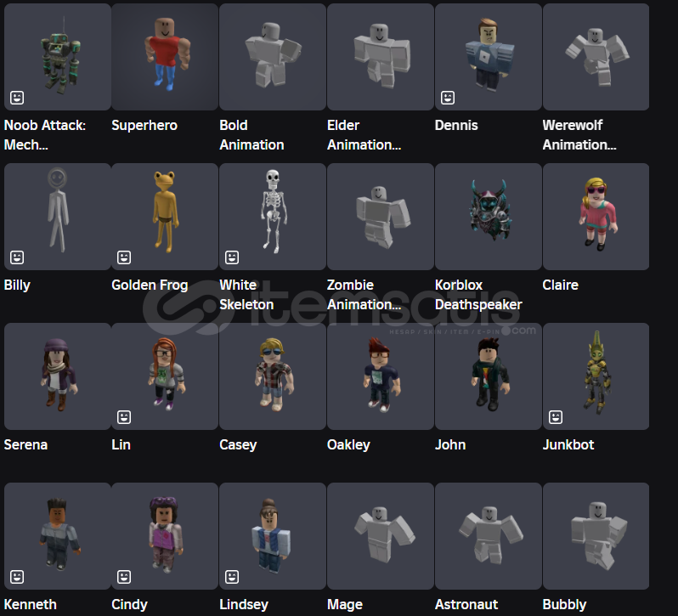Click the "Billy" item name
Viewport: 678px width, 616px height.
(x=17, y=285)
